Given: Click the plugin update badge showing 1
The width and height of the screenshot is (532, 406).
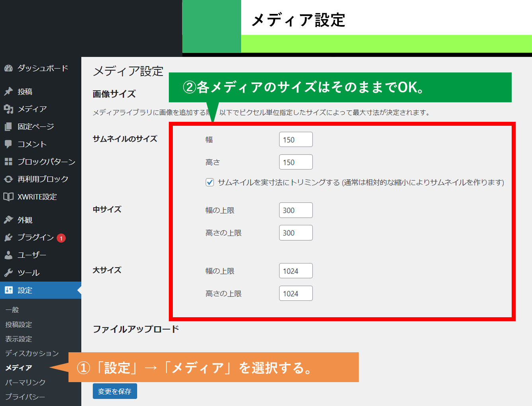Looking at the screenshot, I should coord(61,238).
